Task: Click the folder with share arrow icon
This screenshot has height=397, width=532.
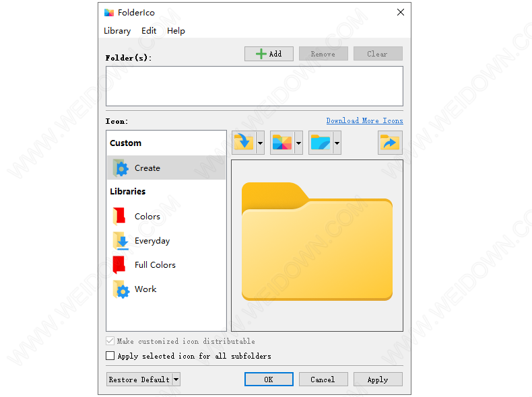Action: 390,143
